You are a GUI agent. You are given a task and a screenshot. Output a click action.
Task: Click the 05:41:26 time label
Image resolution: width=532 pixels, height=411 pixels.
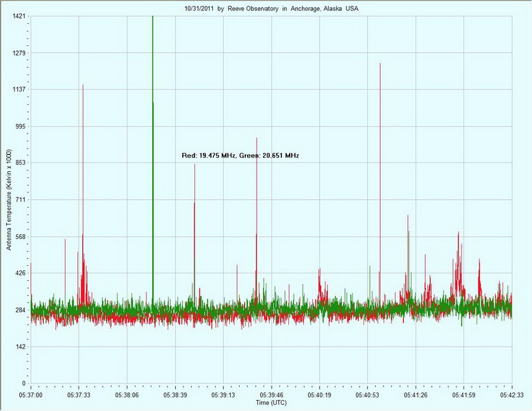[416, 395]
